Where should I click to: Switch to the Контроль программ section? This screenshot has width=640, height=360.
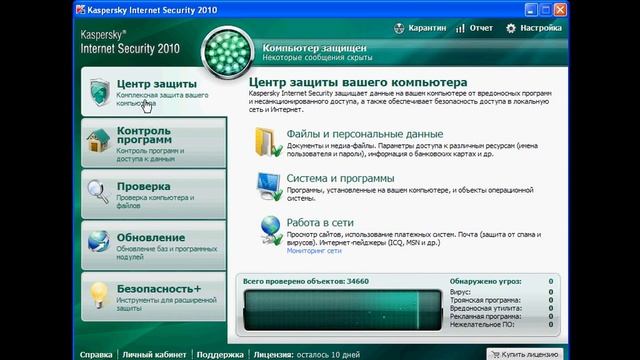point(153,142)
